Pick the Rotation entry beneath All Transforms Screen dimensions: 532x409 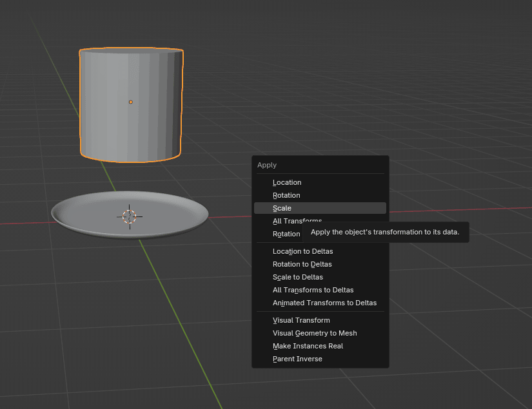pyautogui.click(x=286, y=234)
